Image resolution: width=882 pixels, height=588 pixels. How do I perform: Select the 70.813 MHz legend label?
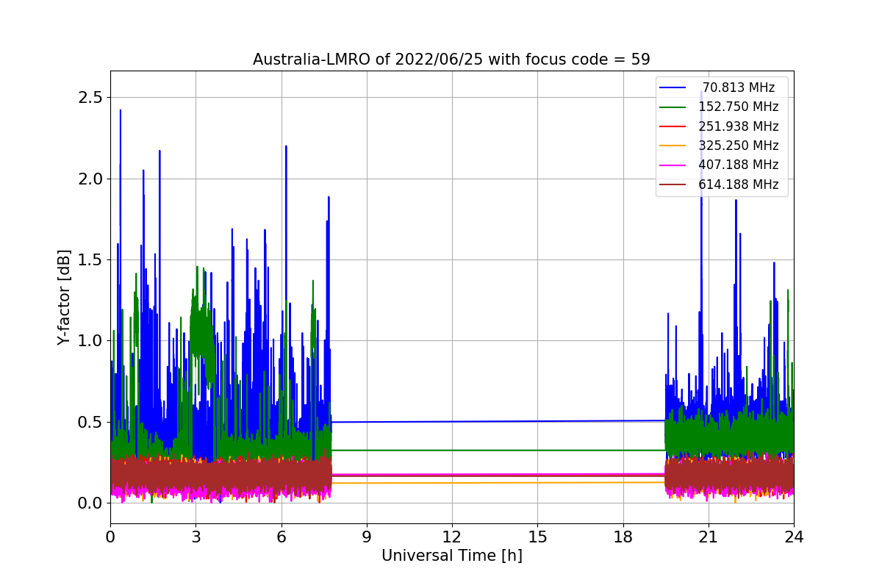739,87
